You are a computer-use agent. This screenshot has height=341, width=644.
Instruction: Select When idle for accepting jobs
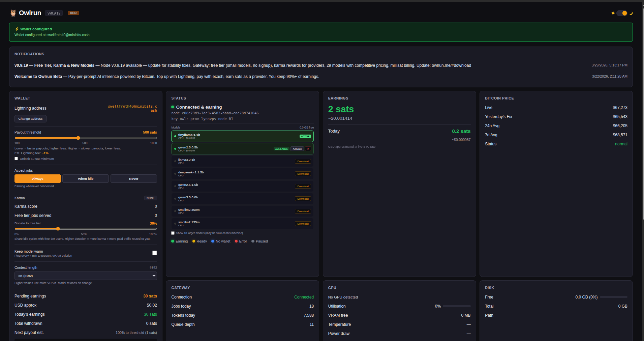pos(85,178)
